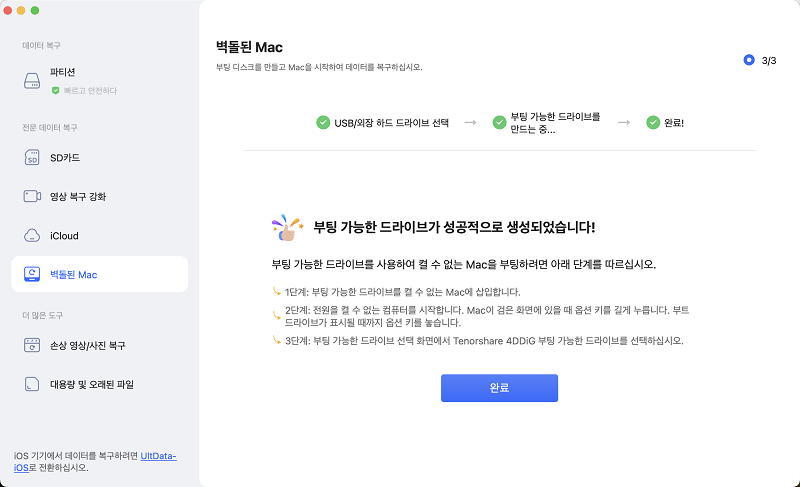Screen dimensions: 800x487
Task: Open the 파티션 sidebar item
Action: tap(99, 81)
